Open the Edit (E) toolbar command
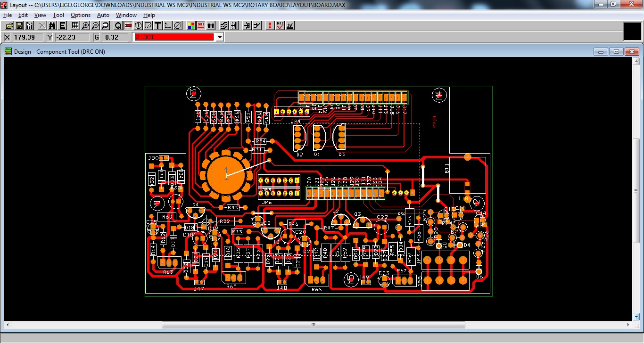 62,25
